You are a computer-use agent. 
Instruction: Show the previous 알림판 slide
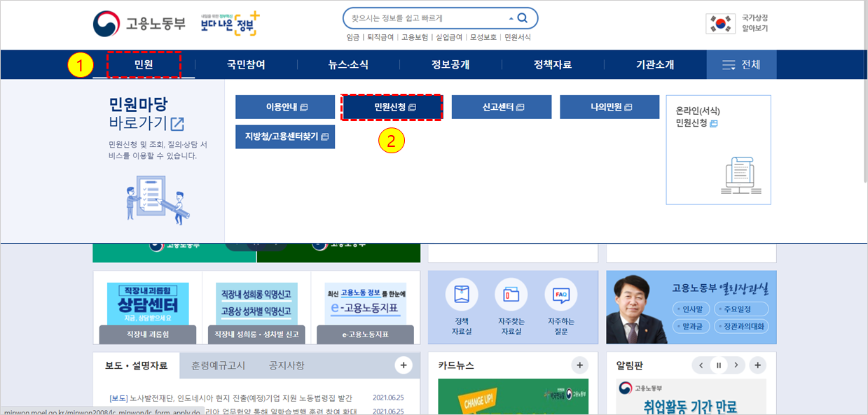point(701,365)
